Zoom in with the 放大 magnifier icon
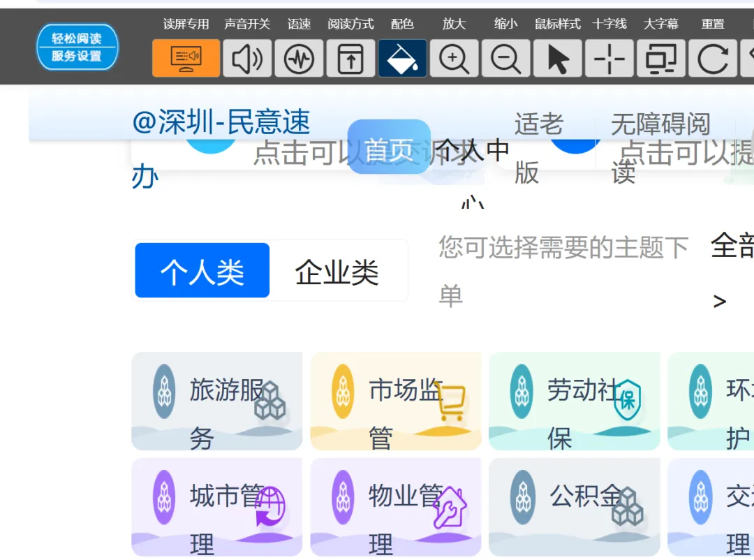The height and width of the screenshot is (560, 754). pos(454,59)
